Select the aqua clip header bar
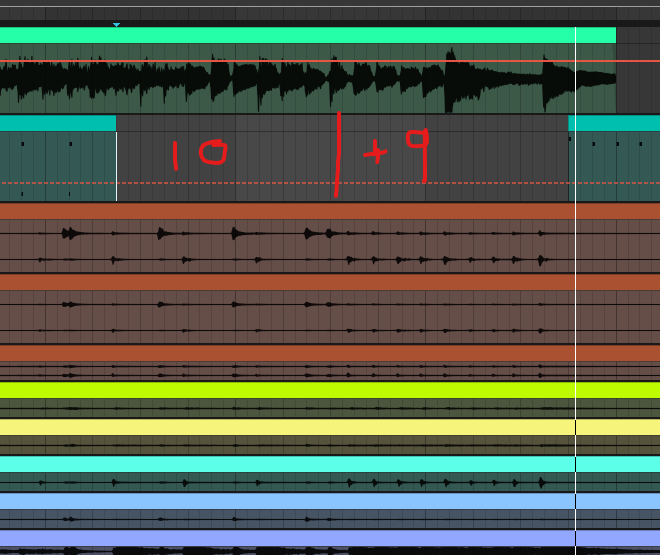The image size is (660, 555). coord(300,464)
